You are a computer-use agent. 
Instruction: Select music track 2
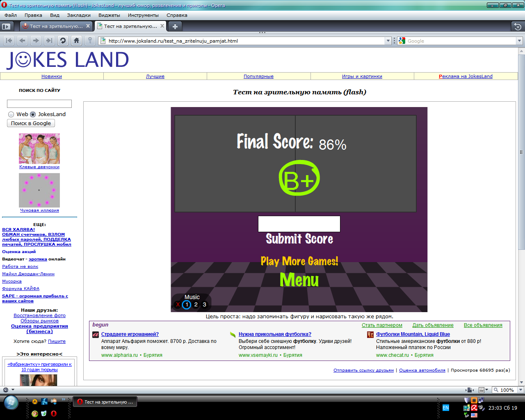pyautogui.click(x=196, y=304)
